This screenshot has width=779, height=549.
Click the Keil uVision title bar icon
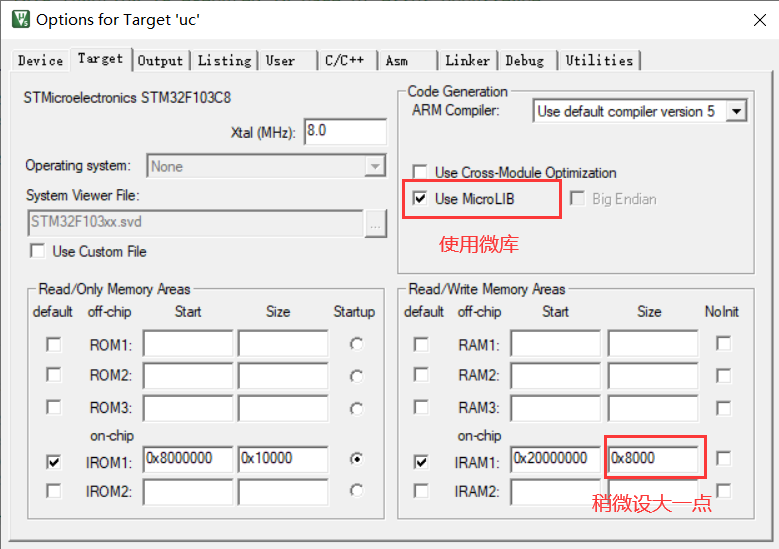[21, 19]
